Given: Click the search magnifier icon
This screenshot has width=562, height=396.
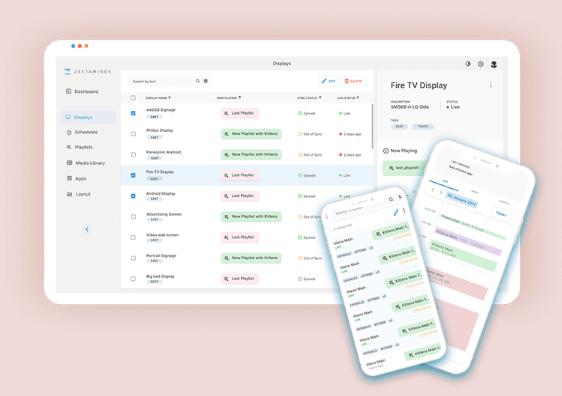Looking at the screenshot, I should [x=197, y=81].
